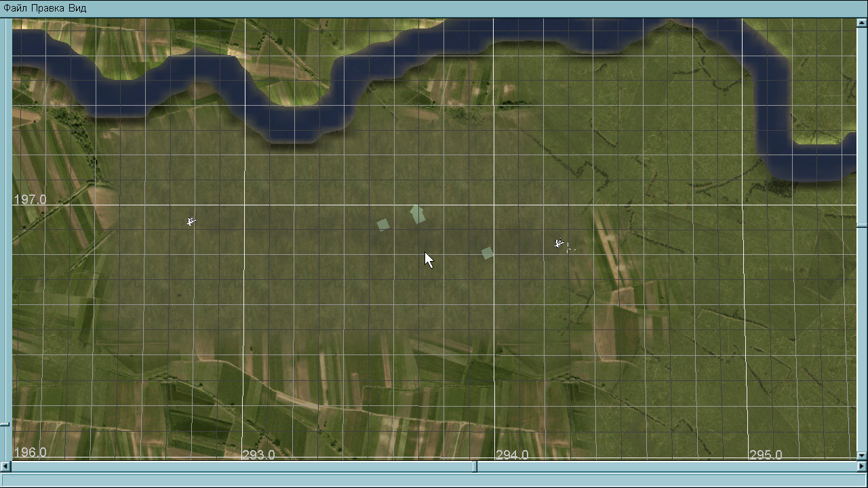
Task: Select the left aircraft icon on the map
Action: [191, 221]
